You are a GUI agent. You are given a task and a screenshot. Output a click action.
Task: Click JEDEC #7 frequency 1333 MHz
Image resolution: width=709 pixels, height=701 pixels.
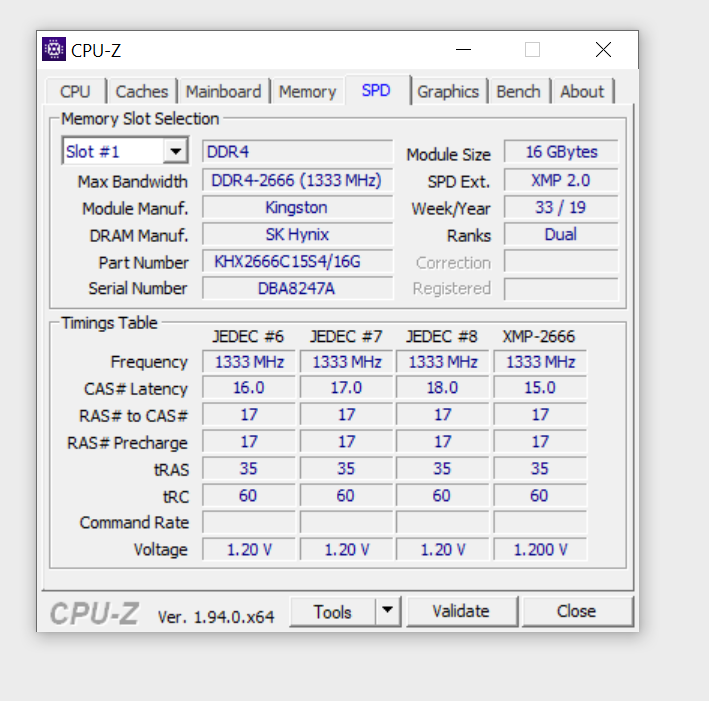[346, 362]
